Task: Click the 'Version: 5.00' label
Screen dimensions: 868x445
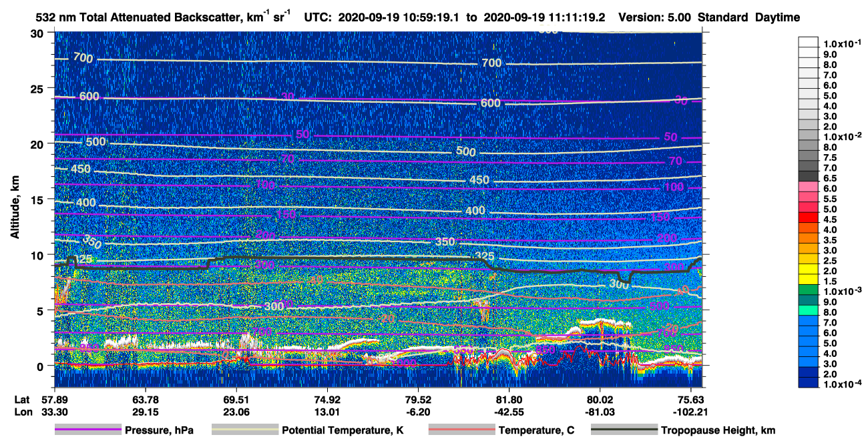Action: pos(654,17)
